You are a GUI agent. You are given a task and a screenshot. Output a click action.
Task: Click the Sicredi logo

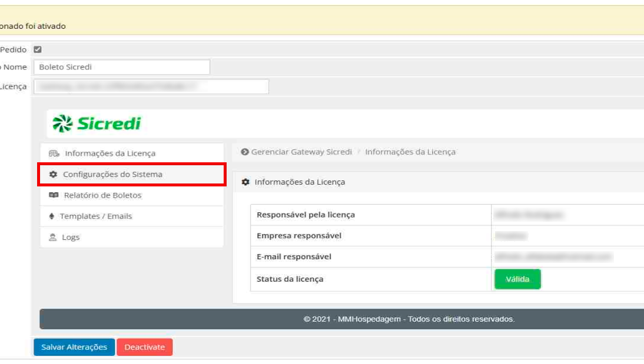[x=97, y=123]
